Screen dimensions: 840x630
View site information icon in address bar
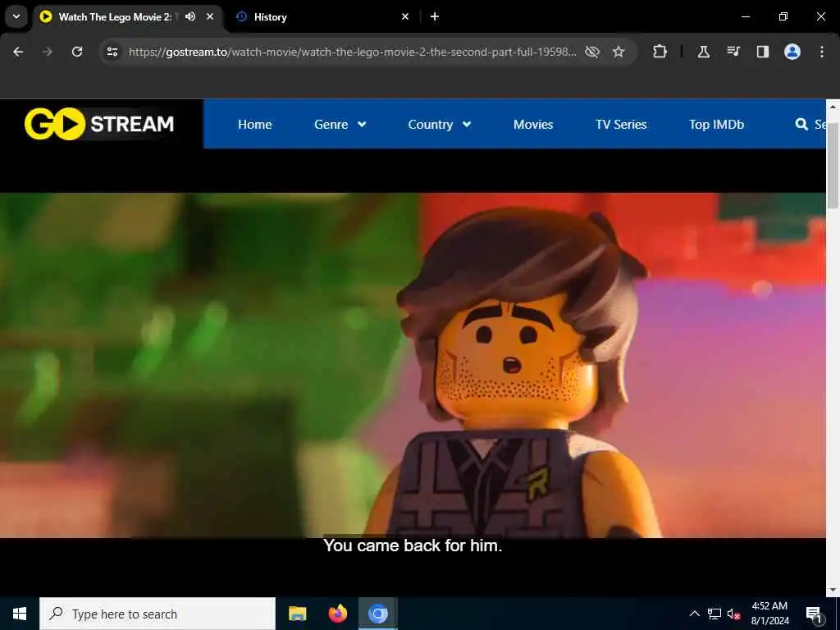(x=112, y=52)
